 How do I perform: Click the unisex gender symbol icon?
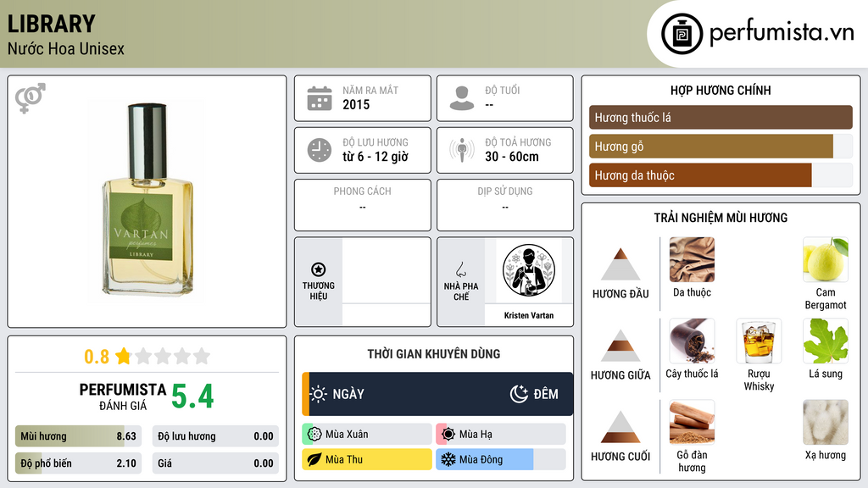point(31,98)
